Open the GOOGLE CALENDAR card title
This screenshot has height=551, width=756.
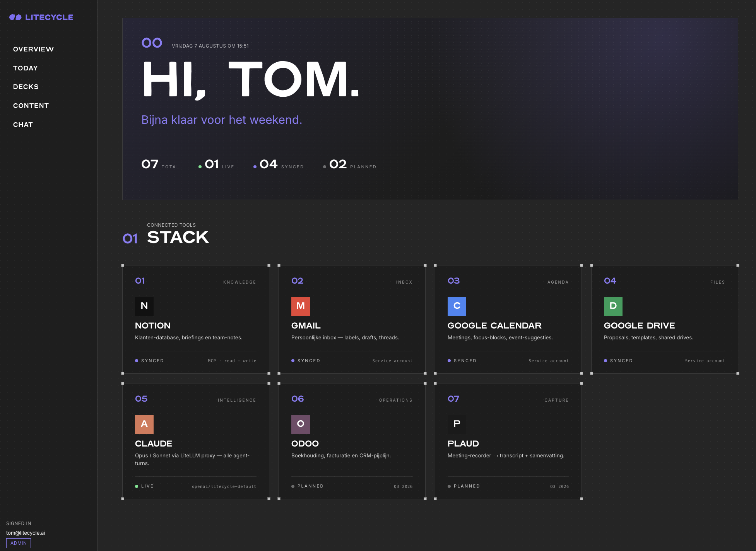click(494, 326)
